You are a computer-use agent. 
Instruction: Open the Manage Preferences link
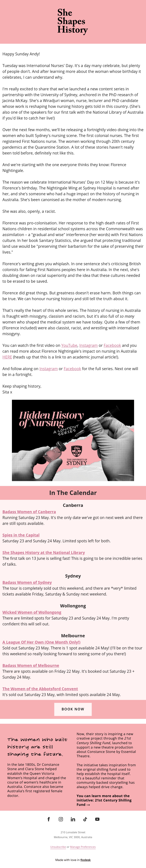[83, 847]
